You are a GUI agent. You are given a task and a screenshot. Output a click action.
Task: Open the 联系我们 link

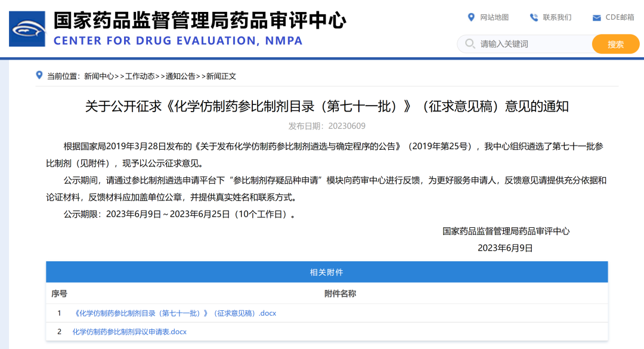[x=557, y=17]
